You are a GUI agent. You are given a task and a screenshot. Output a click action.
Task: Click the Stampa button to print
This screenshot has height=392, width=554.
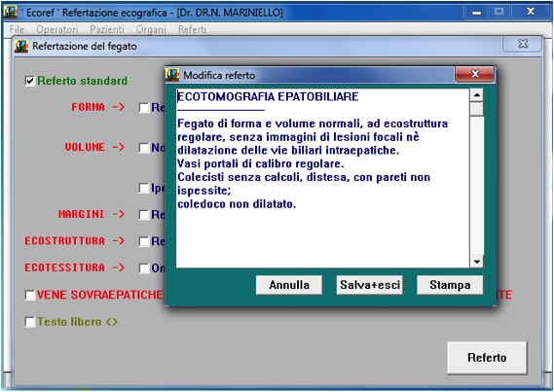click(x=450, y=285)
